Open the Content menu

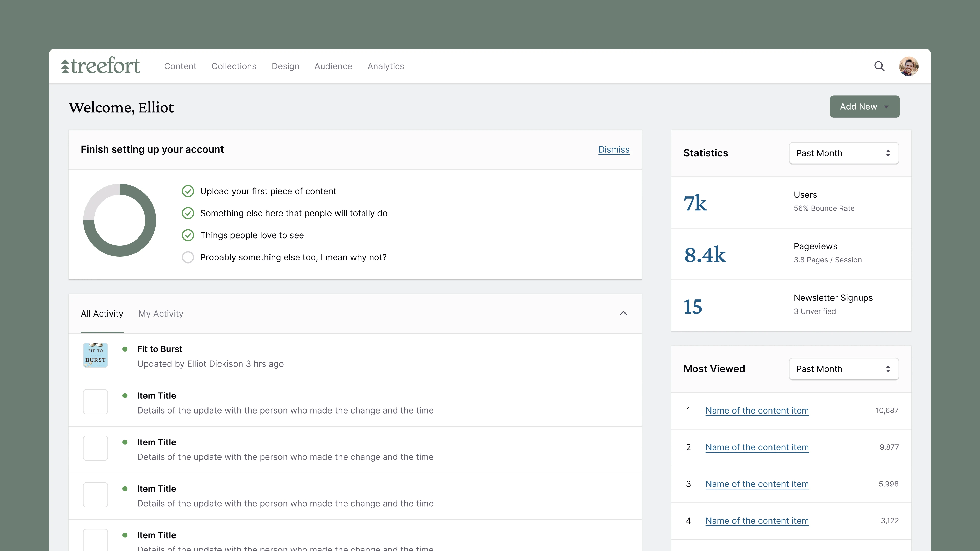pos(180,66)
